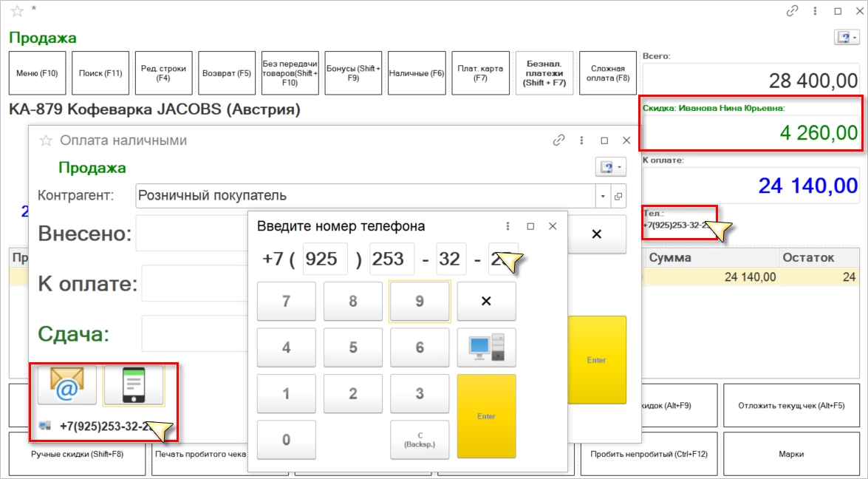Click the 925 area code field
868x479 pixels.
(x=325, y=259)
